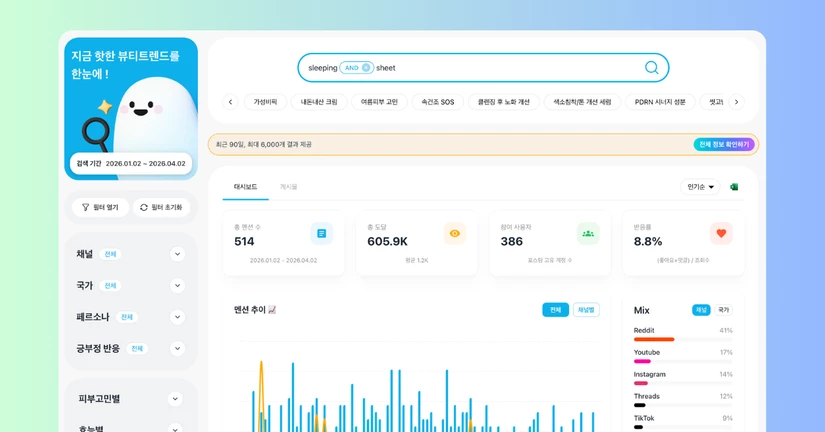825x432 pixels.
Task: Click the funnel icon in 필터 열기
Action: coord(85,207)
